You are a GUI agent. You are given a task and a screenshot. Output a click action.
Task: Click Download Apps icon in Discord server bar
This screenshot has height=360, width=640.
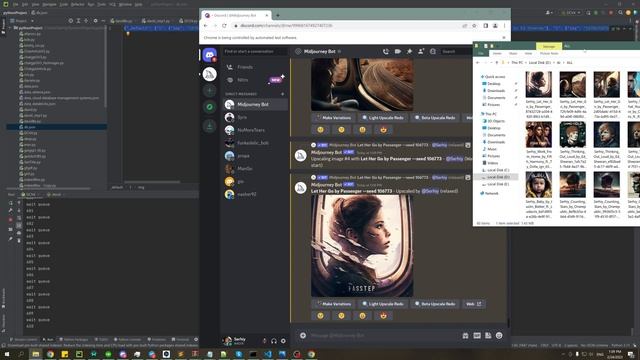coord(209,126)
